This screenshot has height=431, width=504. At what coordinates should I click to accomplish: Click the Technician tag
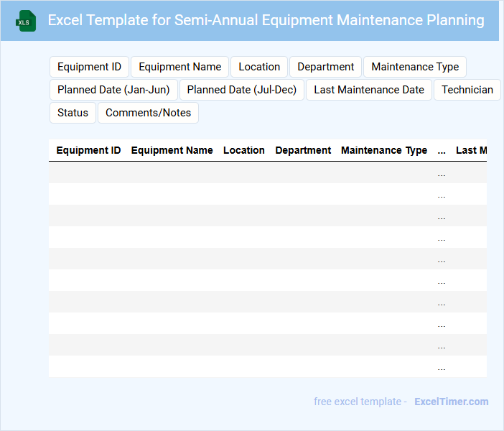coord(467,90)
